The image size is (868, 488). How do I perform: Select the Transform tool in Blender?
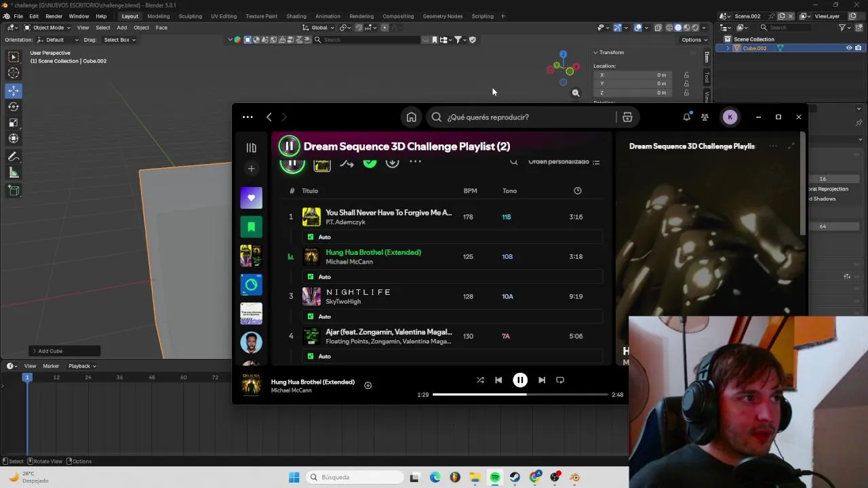click(14, 139)
